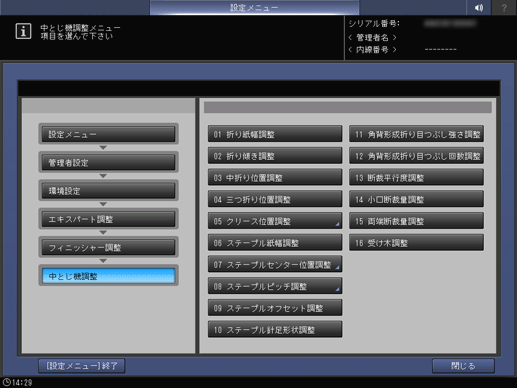Open 11 角背形成折り目つぶし強さ調整

pyautogui.click(x=416, y=134)
